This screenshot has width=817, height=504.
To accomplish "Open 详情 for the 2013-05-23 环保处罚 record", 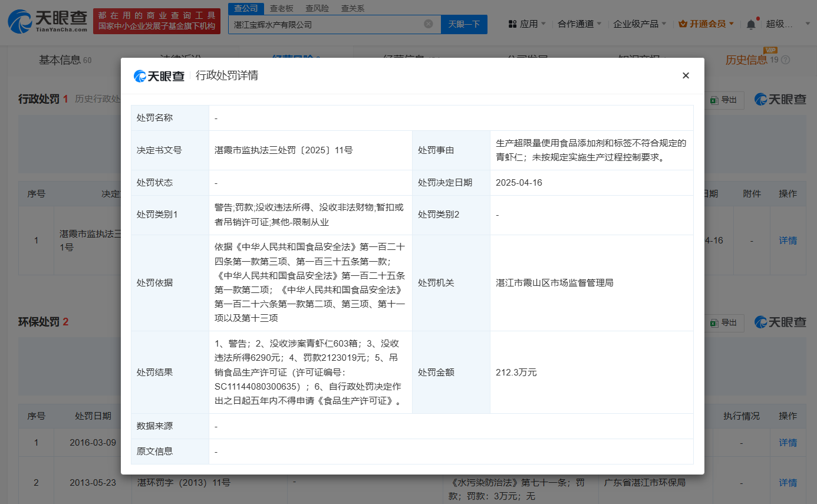I will [x=788, y=483].
